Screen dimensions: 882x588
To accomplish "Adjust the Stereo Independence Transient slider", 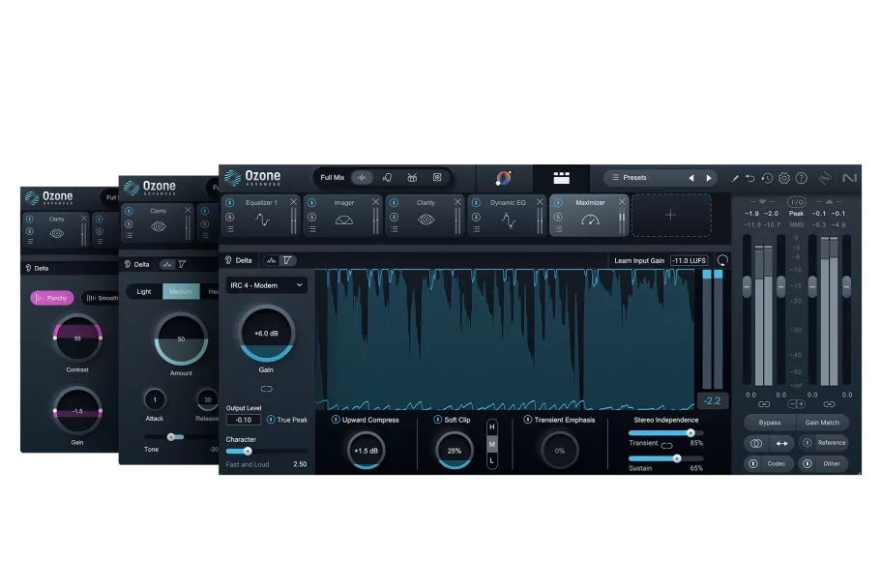I will click(x=691, y=433).
